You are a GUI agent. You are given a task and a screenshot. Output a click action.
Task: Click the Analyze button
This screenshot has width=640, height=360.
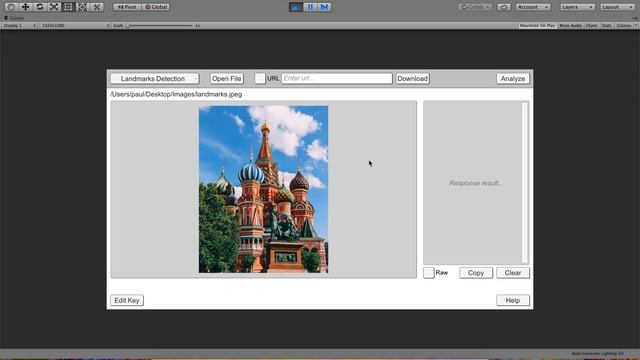tap(513, 78)
